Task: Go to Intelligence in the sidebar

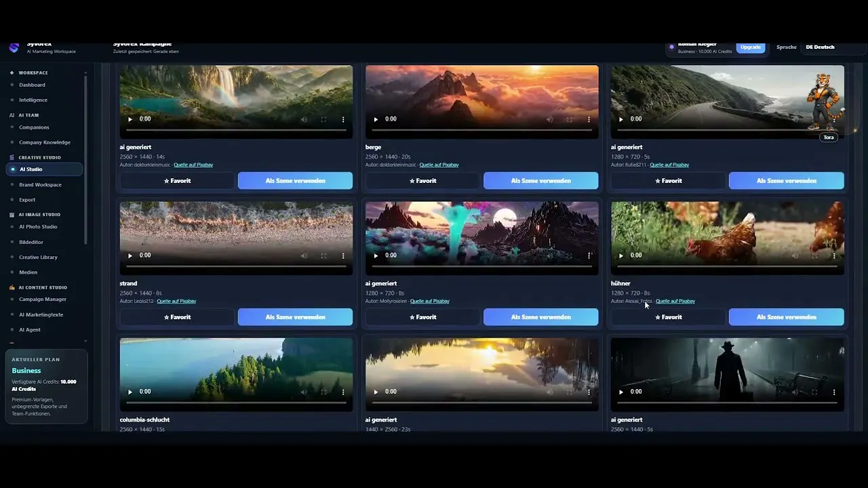Action: click(x=33, y=100)
